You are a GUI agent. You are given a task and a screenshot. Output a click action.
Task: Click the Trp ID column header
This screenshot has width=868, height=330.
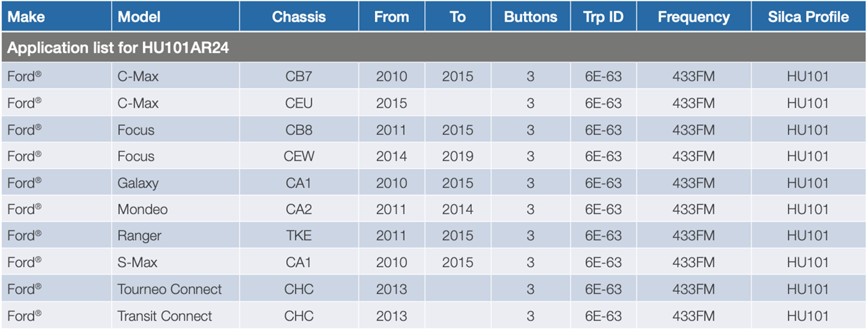[603, 16]
